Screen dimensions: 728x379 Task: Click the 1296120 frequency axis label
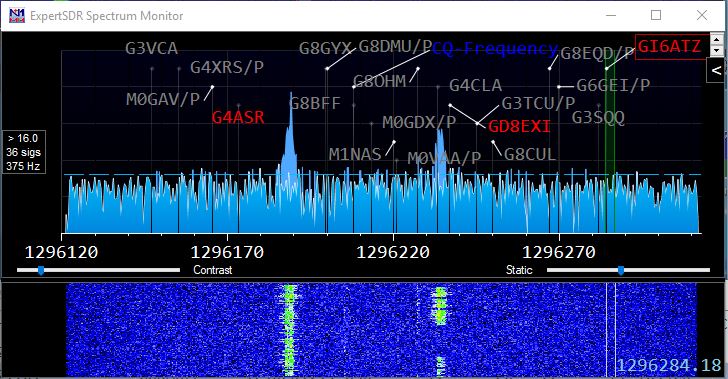click(x=61, y=252)
